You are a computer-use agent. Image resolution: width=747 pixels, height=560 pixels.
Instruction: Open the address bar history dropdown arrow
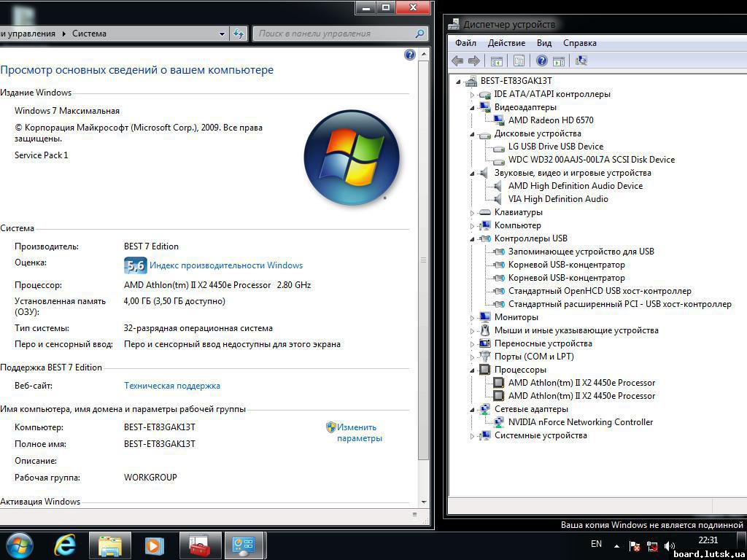[222, 34]
